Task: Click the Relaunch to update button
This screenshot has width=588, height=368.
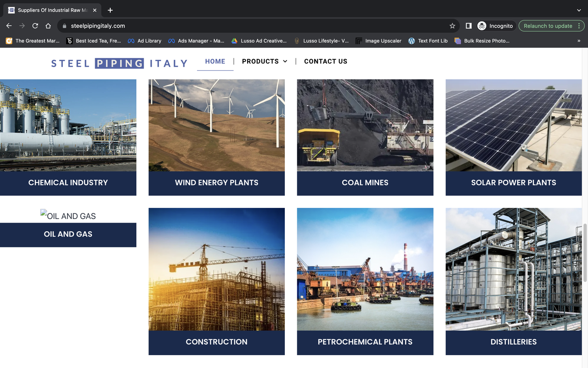Action: click(551, 26)
